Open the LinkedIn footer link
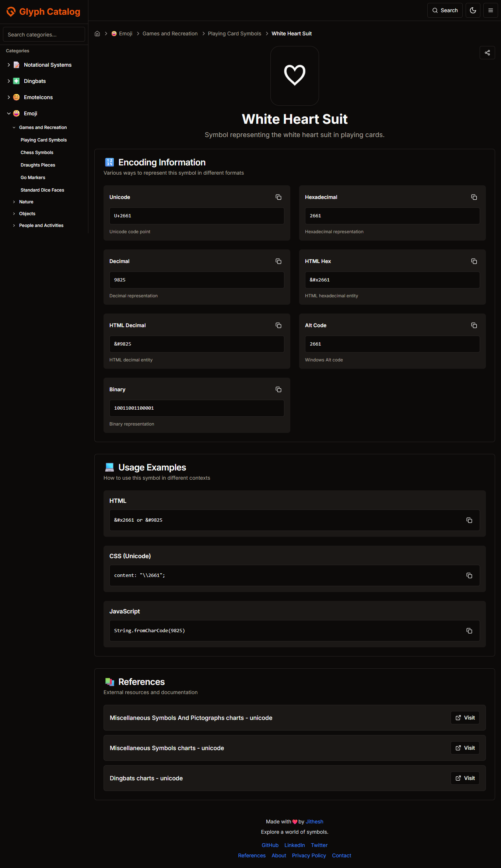 point(295,845)
